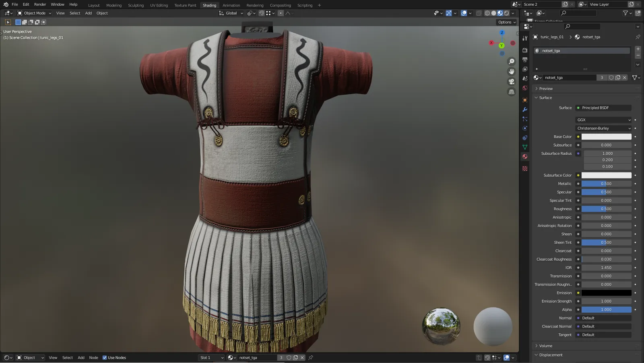Switch to rendered viewport shading
Screen dimensions: 644x363
[506, 13]
